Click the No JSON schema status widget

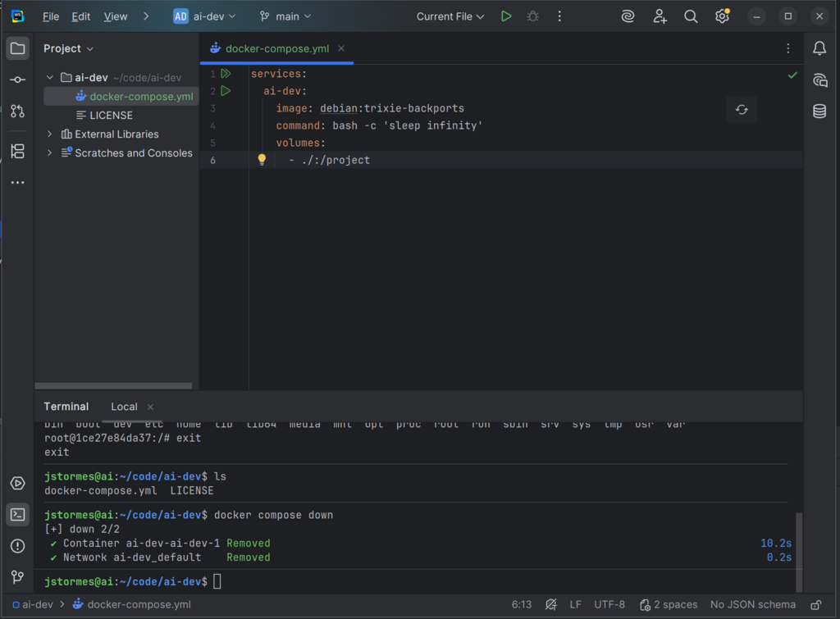[753, 604]
